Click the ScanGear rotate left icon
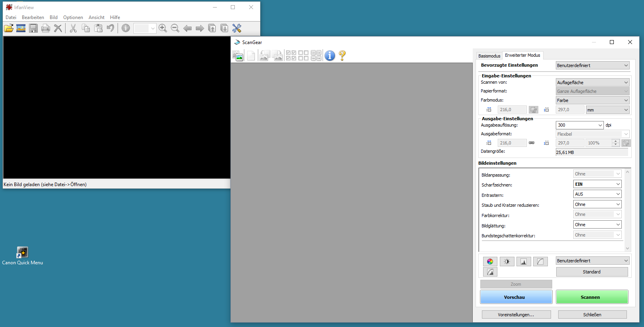The width and height of the screenshot is (644, 327). pyautogui.click(x=265, y=56)
